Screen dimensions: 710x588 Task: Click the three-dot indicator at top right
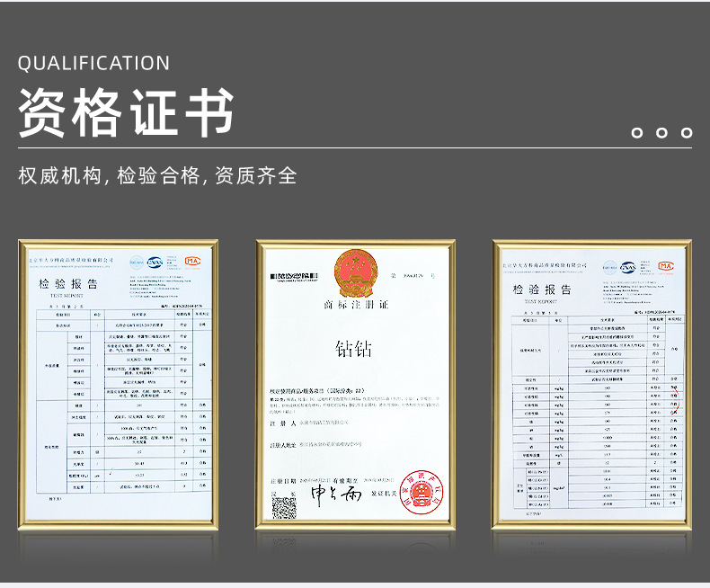[x=661, y=133]
